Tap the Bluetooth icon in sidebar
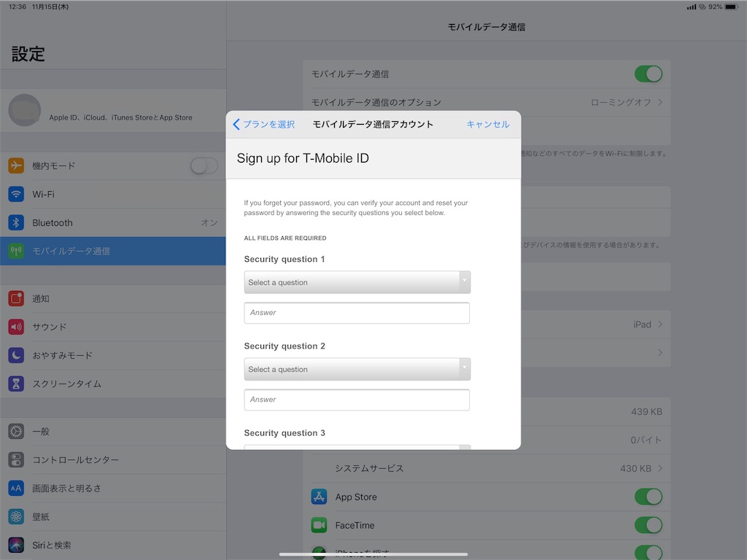747x560 pixels. coord(16,222)
